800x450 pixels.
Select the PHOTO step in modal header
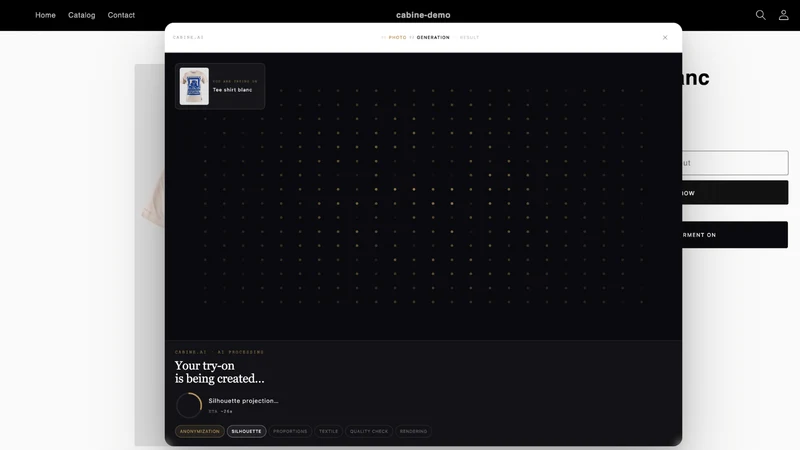click(397, 37)
